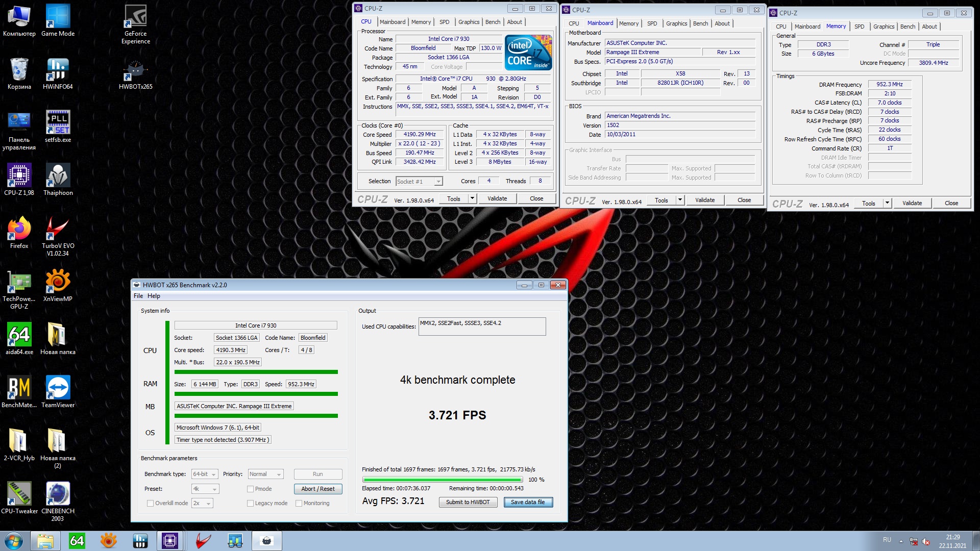Enable the Overkill mode checkbox
The width and height of the screenshot is (980, 551).
pyautogui.click(x=150, y=503)
